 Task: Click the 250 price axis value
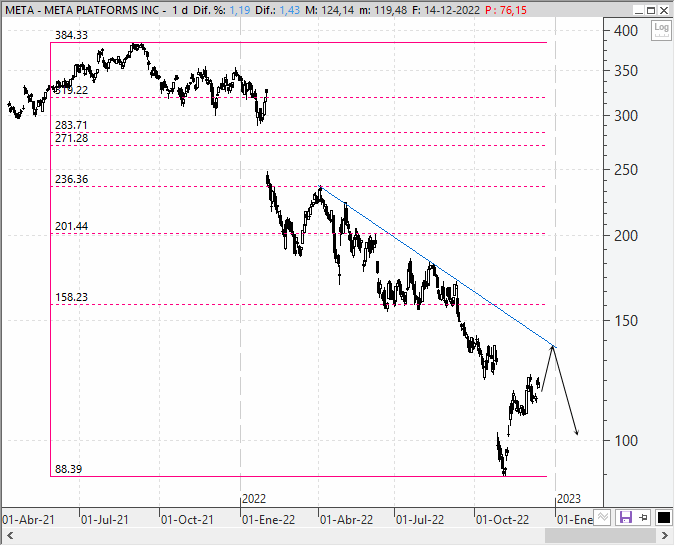(x=626, y=170)
